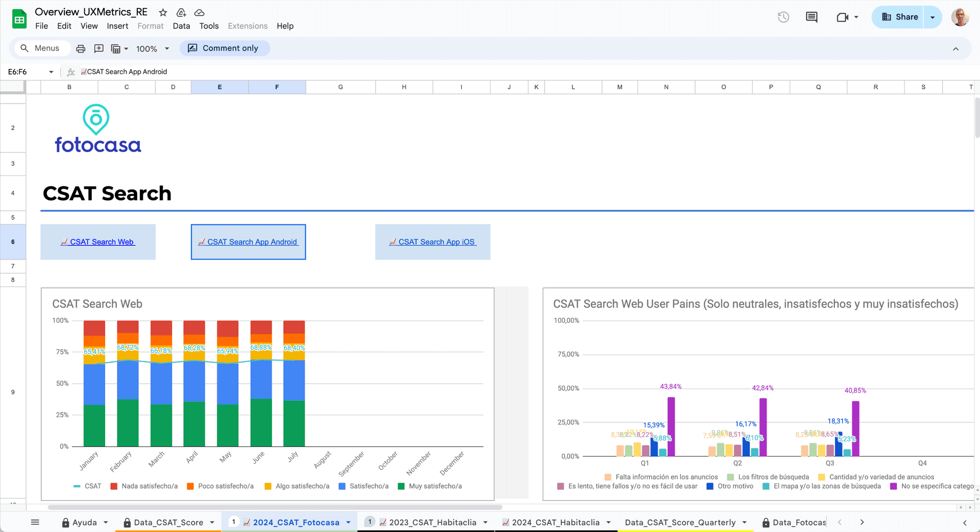Click the Name box showing E6:F6
The height and width of the screenshot is (532, 980).
pyautogui.click(x=26, y=72)
